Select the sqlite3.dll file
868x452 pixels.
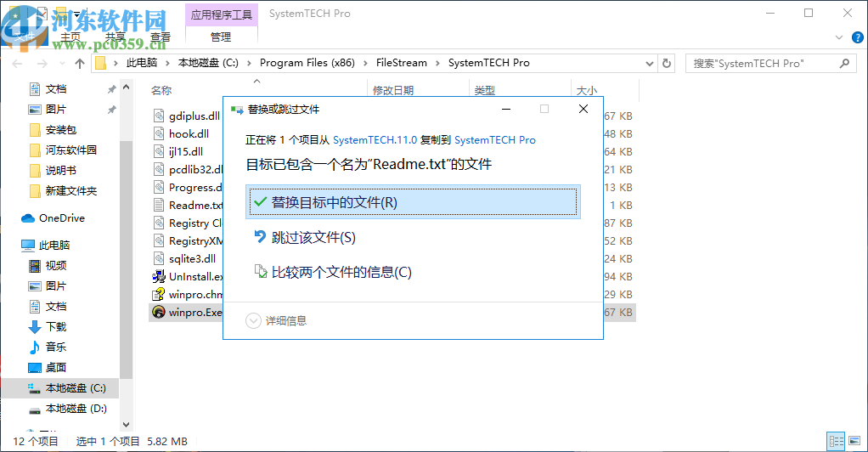[x=192, y=258]
